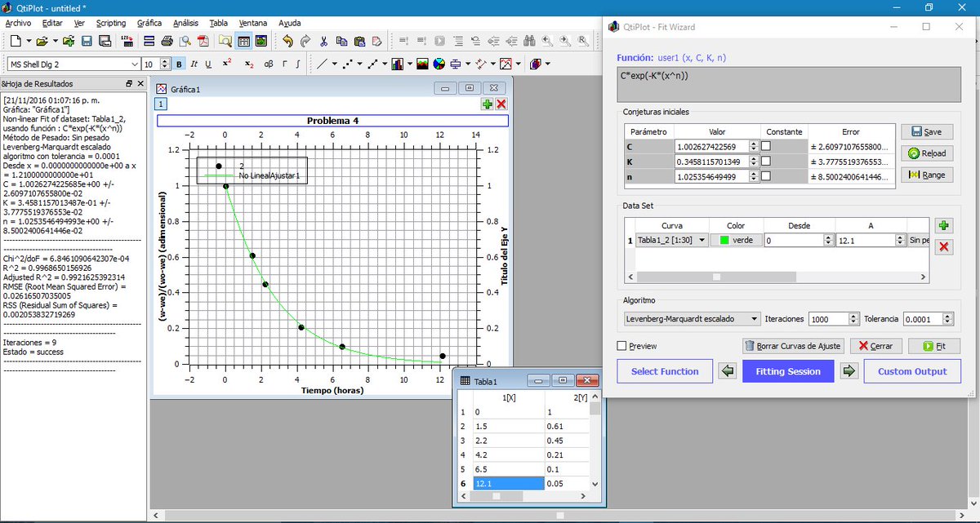Expand the bar chart plot dropdown arrow
Image resolution: width=980 pixels, height=523 pixels.
point(409,64)
